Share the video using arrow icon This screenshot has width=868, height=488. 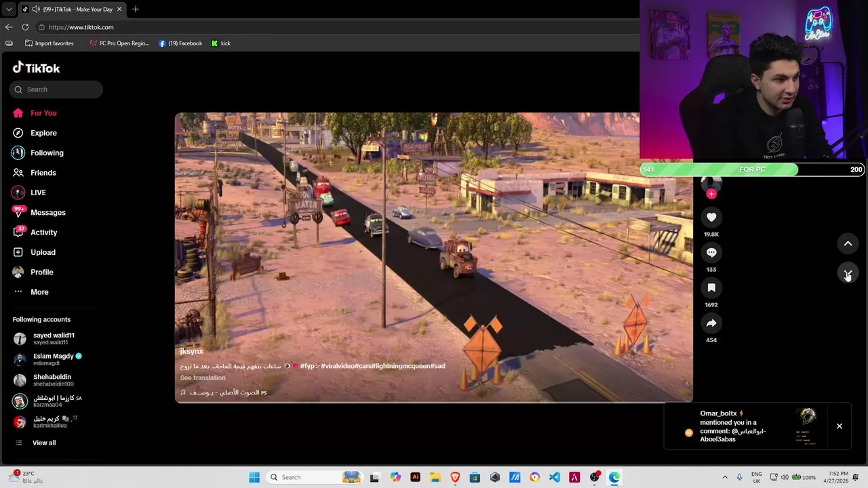click(x=711, y=323)
